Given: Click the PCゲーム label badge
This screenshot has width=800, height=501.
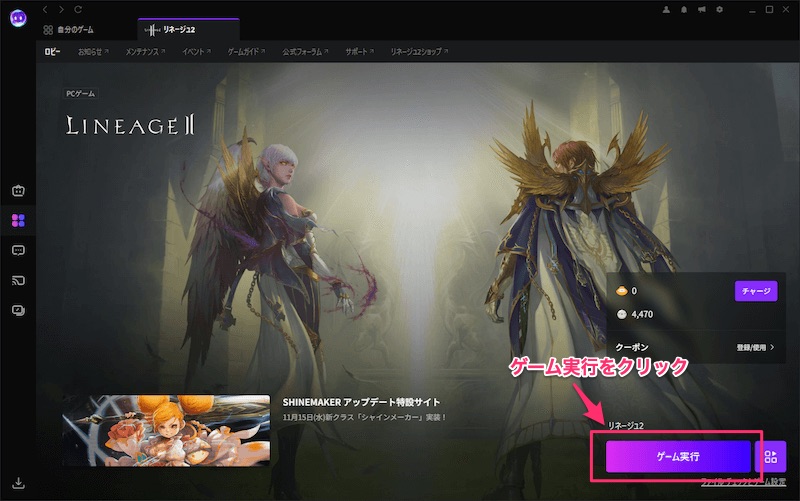Looking at the screenshot, I should (x=81, y=94).
